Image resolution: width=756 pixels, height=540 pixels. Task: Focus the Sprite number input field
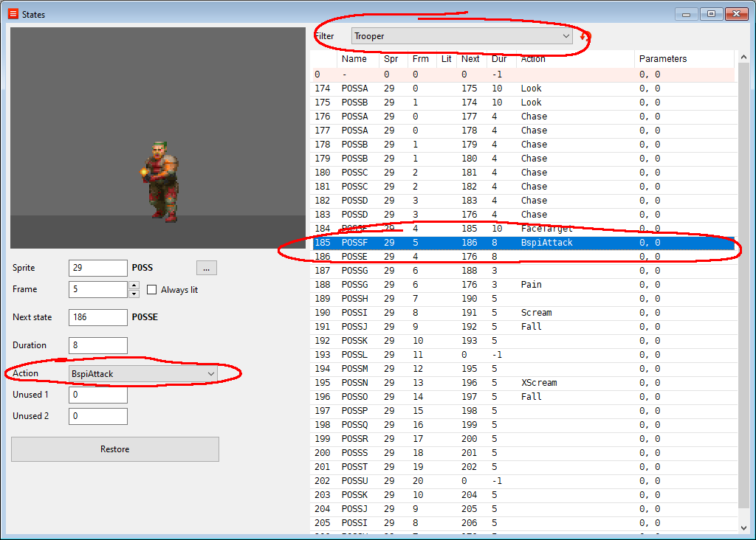[97, 269]
